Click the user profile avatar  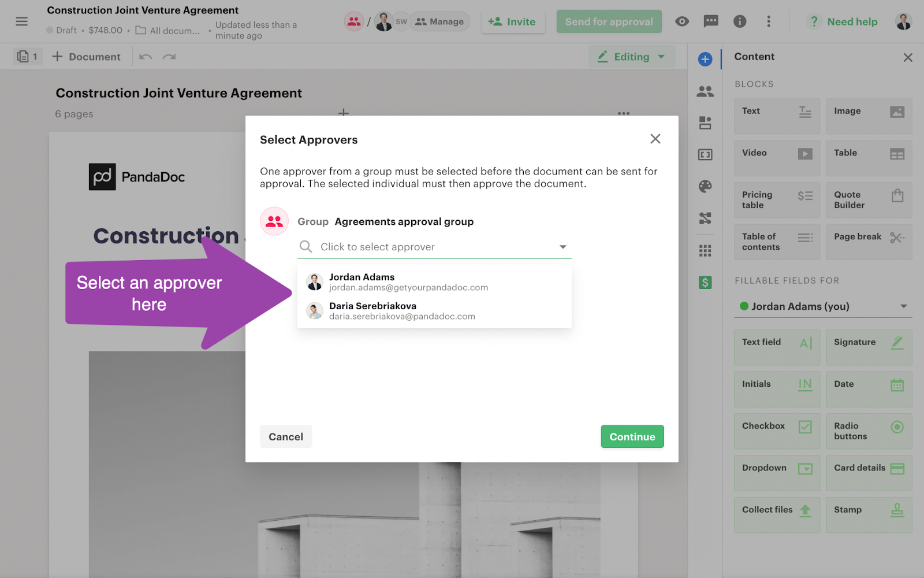904,21
